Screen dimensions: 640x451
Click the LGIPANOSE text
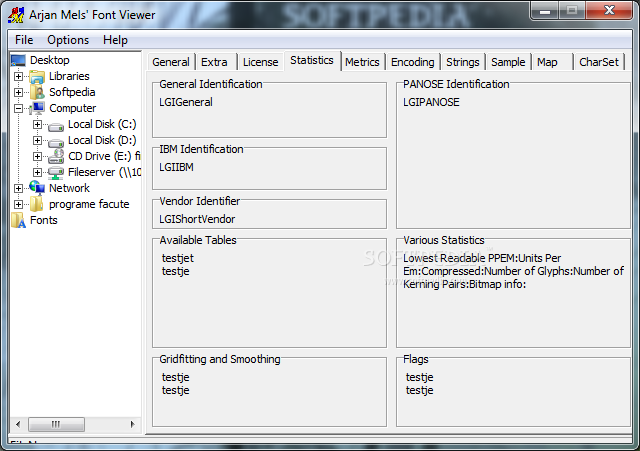tap(431, 102)
